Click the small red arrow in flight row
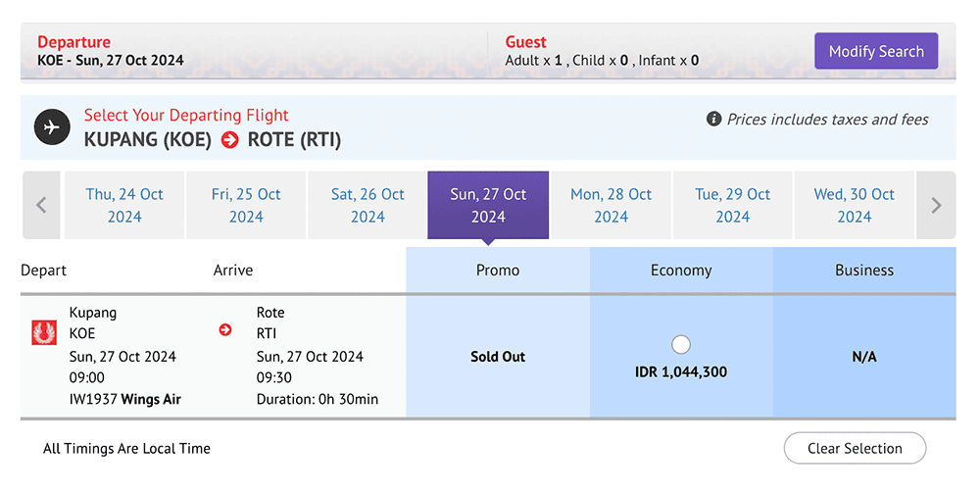The width and height of the screenshot is (980, 493). click(225, 330)
